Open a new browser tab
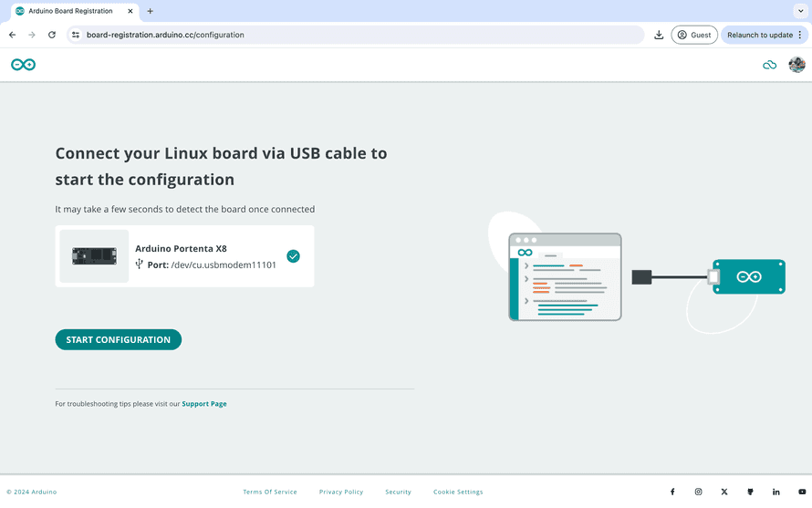812x508 pixels. (x=151, y=11)
